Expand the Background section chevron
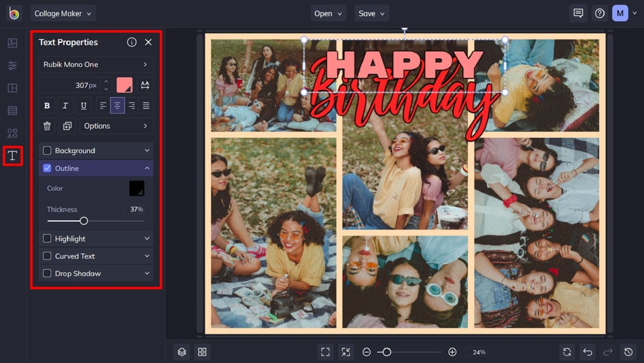The height and width of the screenshot is (363, 644). (147, 151)
